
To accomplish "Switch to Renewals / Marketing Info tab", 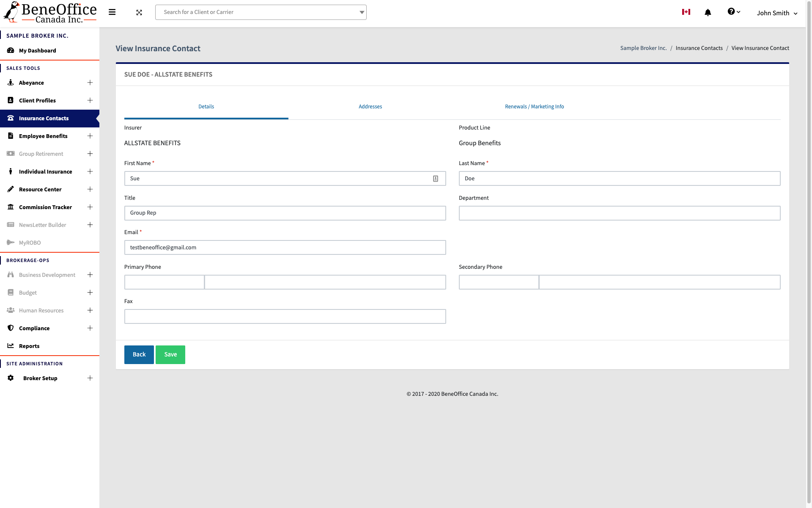I will [x=534, y=107].
